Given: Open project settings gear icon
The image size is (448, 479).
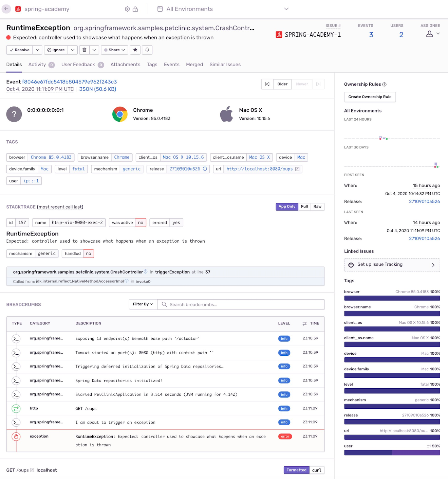Looking at the screenshot, I should (127, 9).
